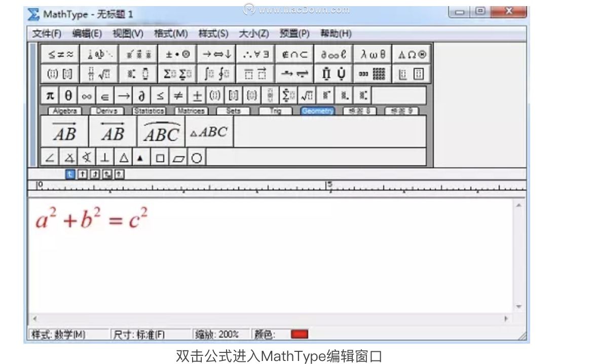Switch to the Matrices tab
Image resolution: width=593 pixels, height=364 pixels.
[x=191, y=111]
